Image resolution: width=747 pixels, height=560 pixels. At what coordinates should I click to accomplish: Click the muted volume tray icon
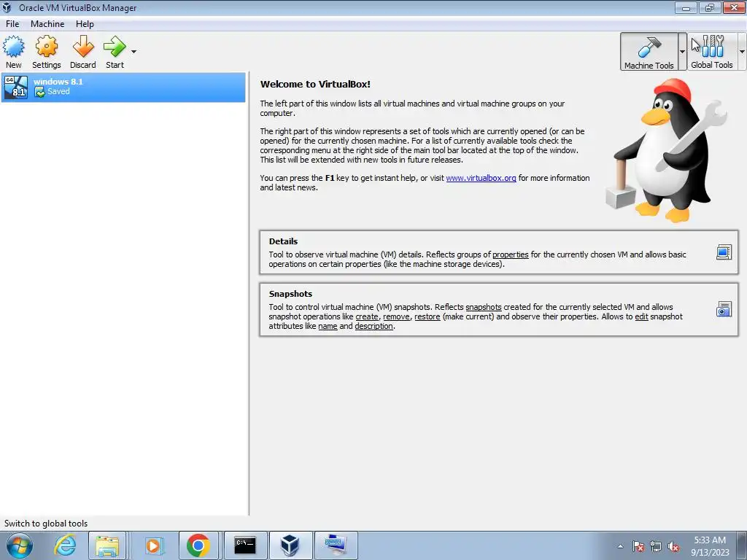[x=673, y=547]
